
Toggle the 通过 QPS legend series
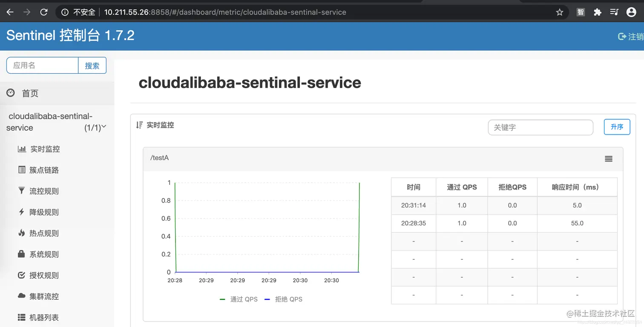coord(239,299)
